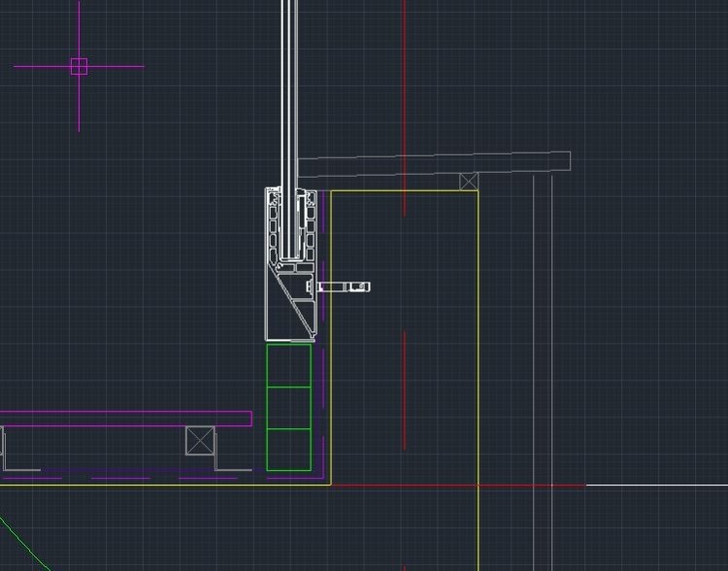This screenshot has width=728, height=571.
Task: Pick the white bracket fitting right of frame
Action: point(345,286)
